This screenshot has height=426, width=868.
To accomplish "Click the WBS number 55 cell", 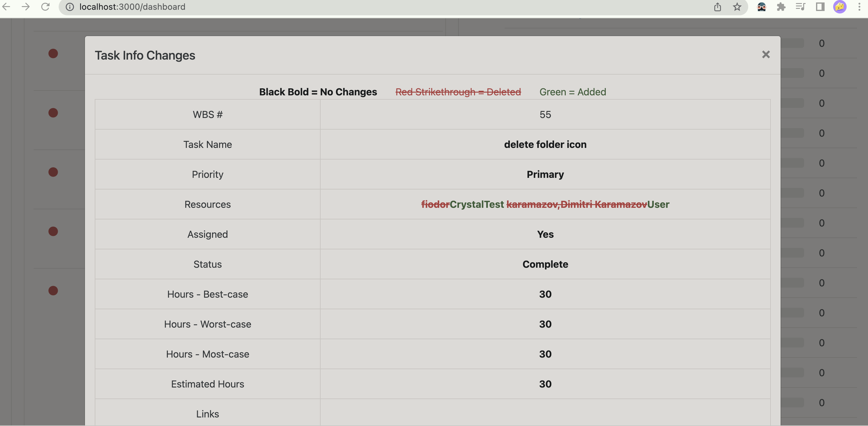I will tap(545, 115).
